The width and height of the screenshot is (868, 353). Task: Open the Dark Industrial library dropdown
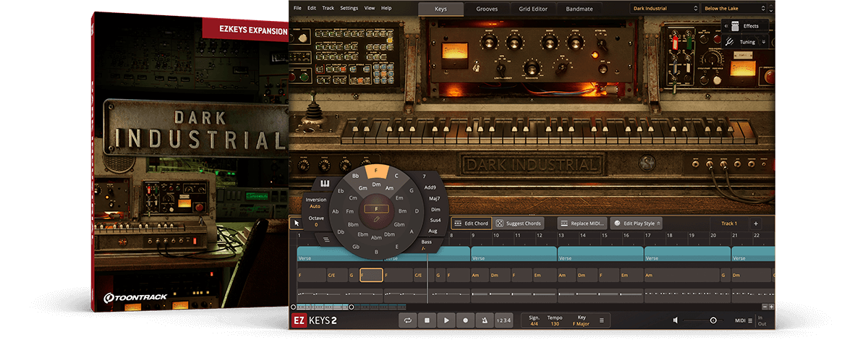pos(663,9)
